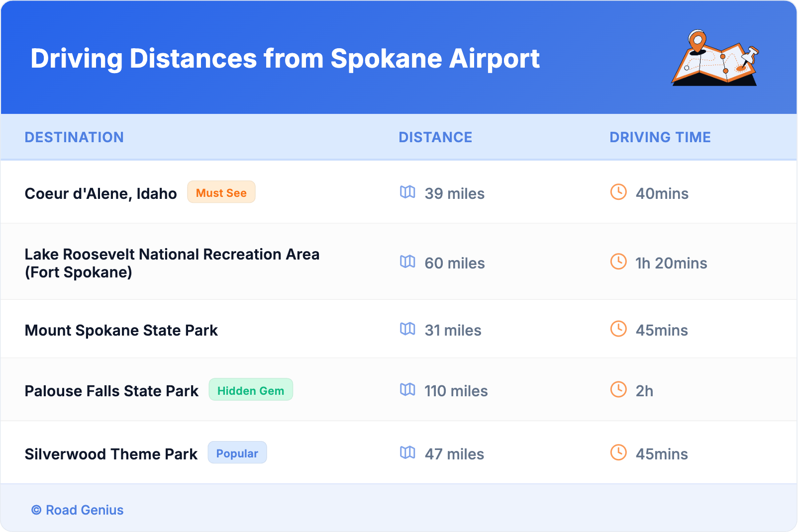This screenshot has height=532, width=798.
Task: Click map icon beside 31 miles
Action: [407, 329]
